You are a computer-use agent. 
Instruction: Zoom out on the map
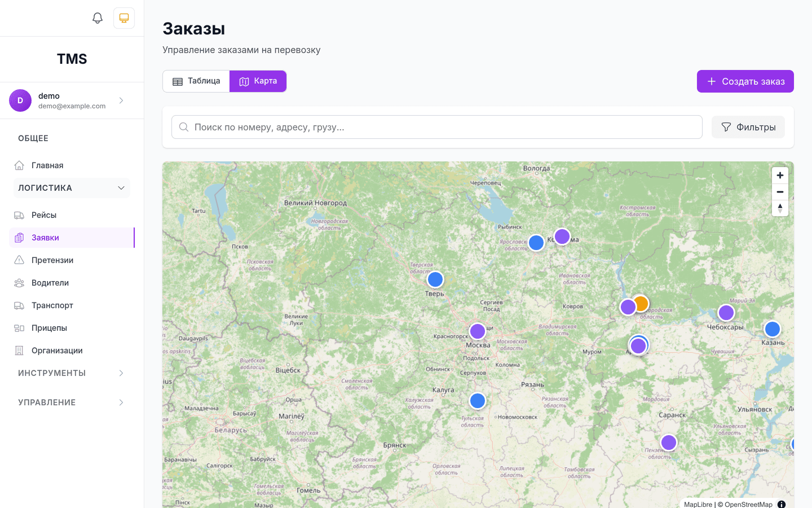click(x=780, y=192)
